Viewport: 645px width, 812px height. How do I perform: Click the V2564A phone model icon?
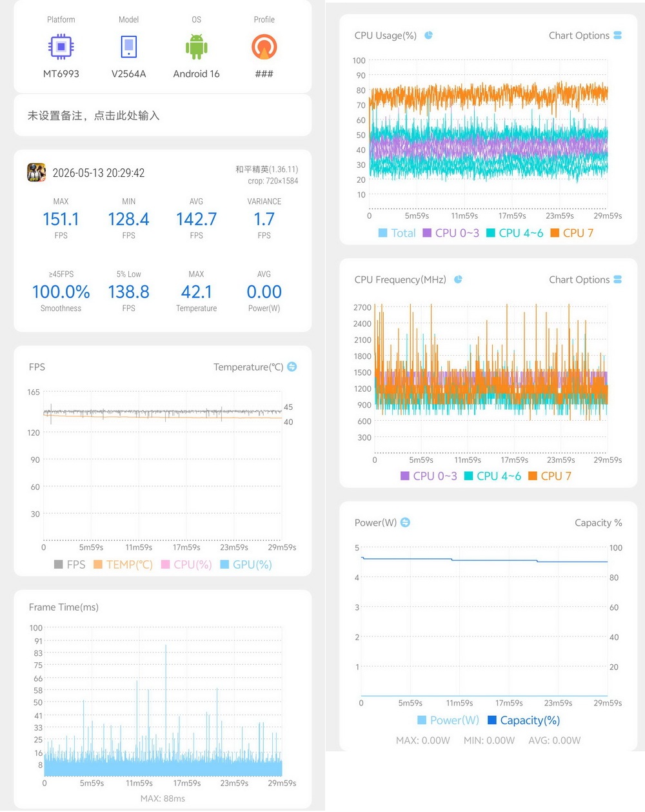click(129, 46)
